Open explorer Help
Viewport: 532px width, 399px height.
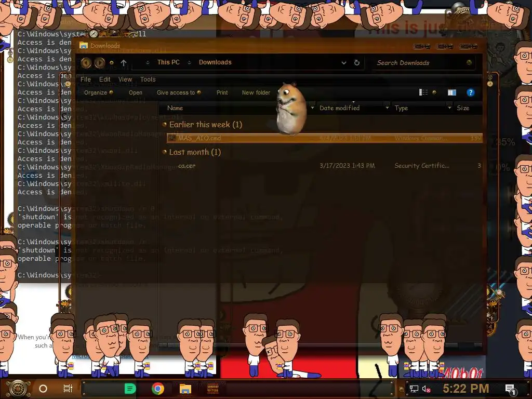pyautogui.click(x=470, y=92)
